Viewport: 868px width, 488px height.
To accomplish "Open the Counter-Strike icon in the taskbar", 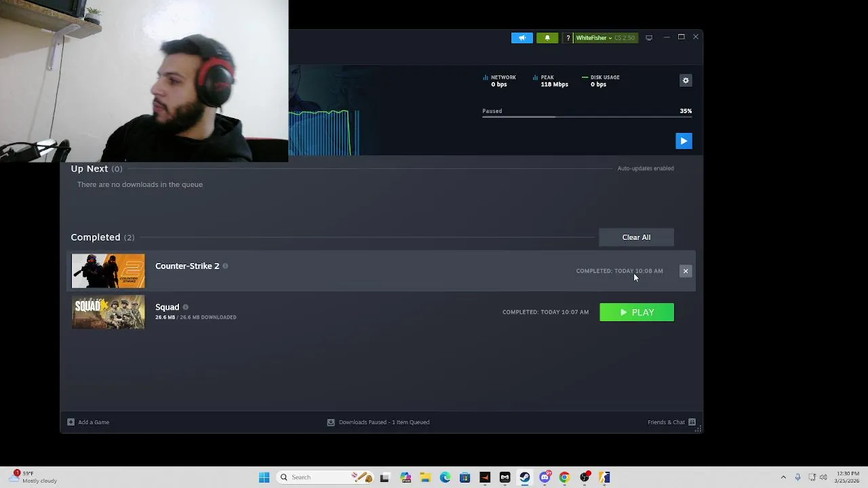I will (x=604, y=477).
